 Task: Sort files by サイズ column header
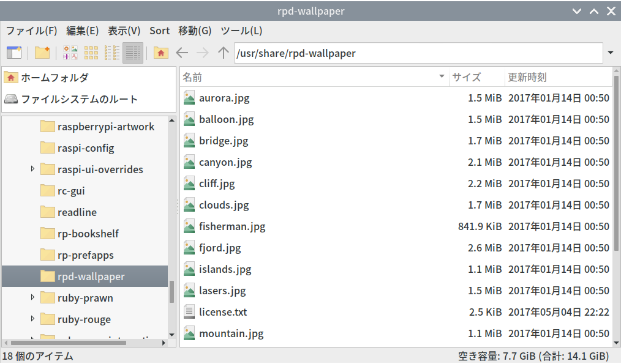(476, 77)
